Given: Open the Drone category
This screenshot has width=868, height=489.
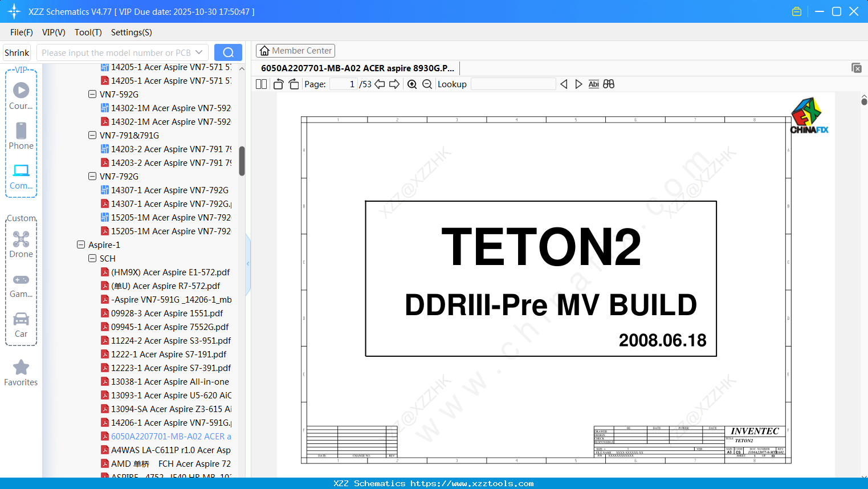Looking at the screenshot, I should (x=21, y=239).
